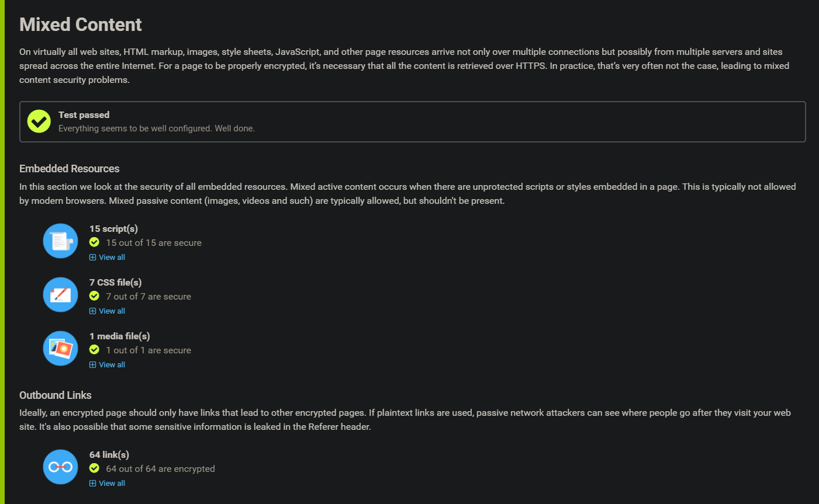This screenshot has height=504, width=819.
Task: Click the 64 link(s) label
Action: click(109, 455)
